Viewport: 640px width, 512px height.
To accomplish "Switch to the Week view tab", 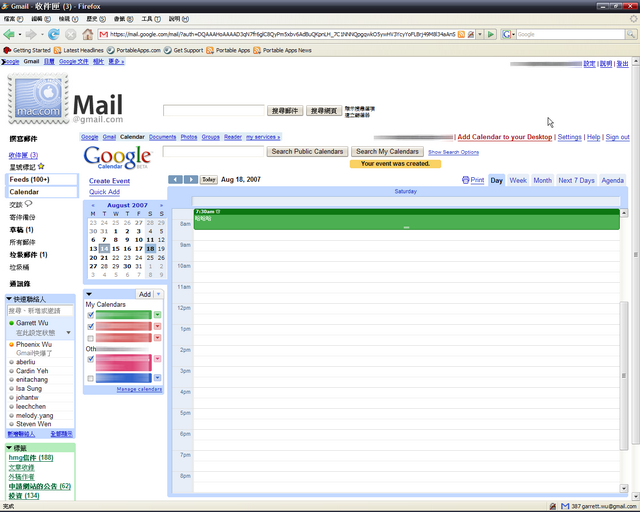I will [518, 180].
